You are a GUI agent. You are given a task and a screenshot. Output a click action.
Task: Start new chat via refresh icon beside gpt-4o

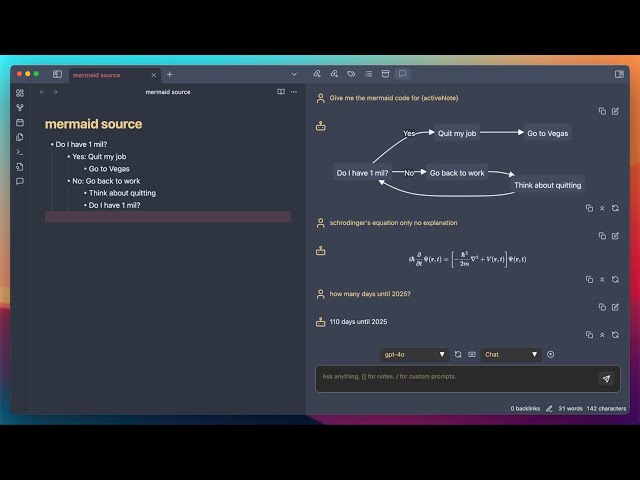(x=458, y=354)
